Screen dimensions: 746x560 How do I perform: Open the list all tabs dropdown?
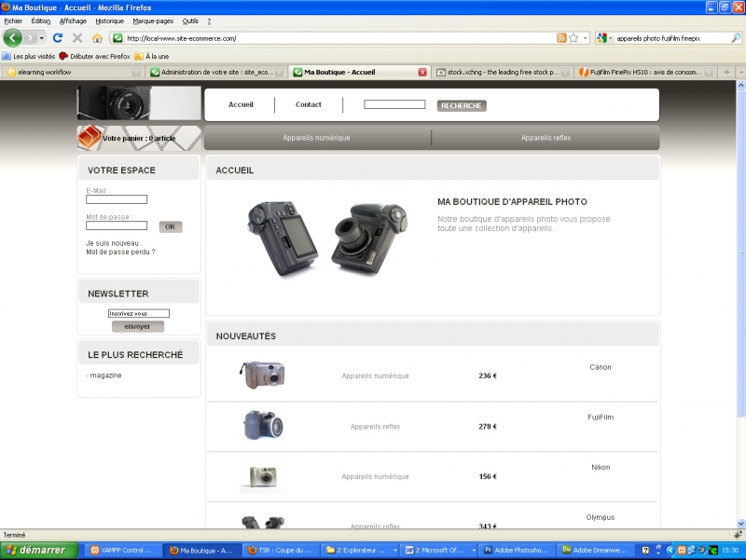pyautogui.click(x=740, y=73)
